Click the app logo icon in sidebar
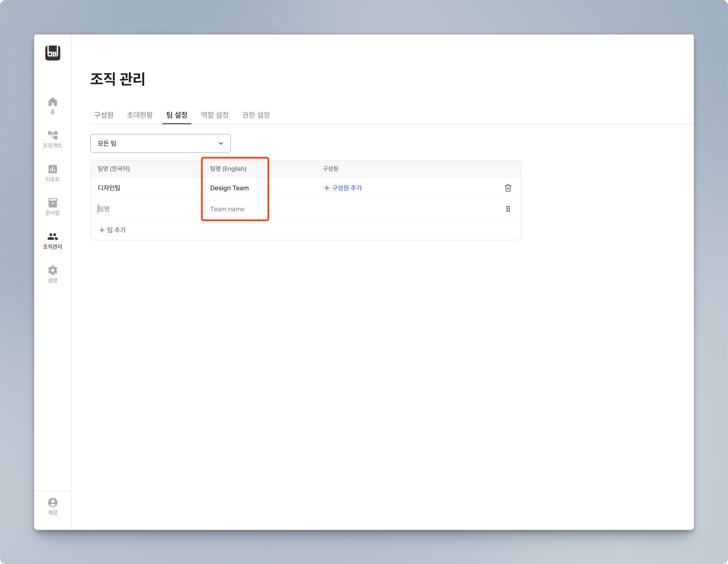 [x=53, y=53]
